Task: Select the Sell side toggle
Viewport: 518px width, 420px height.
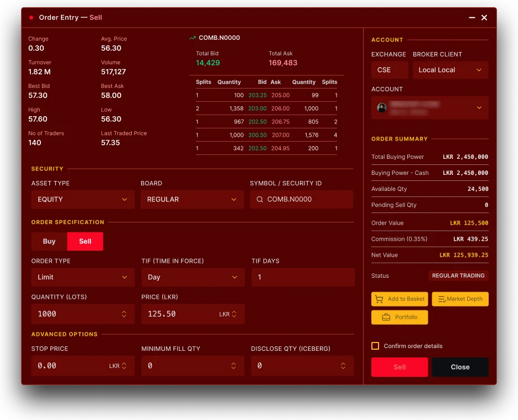Action: (85, 241)
